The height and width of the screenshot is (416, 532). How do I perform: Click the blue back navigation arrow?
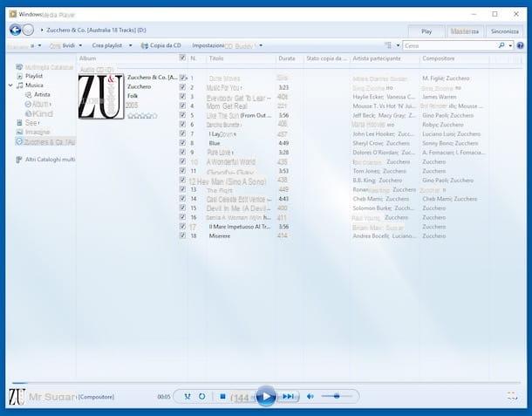16,30
